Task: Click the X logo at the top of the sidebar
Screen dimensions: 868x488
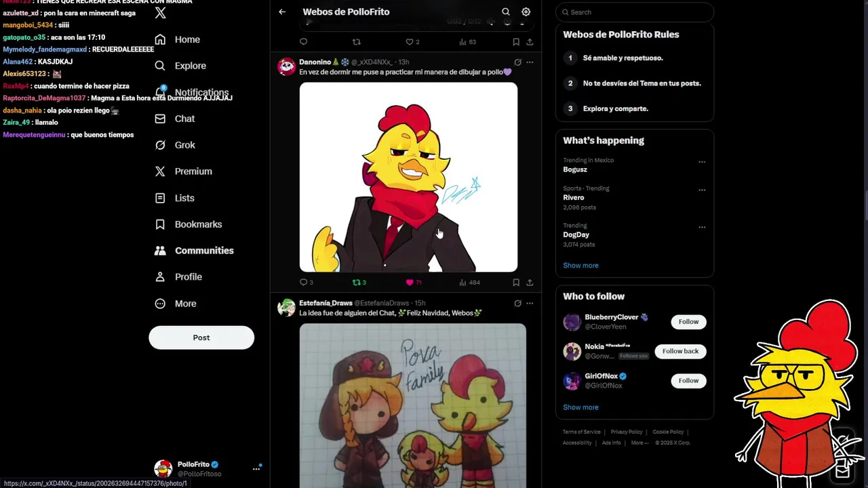Action: pos(161,13)
